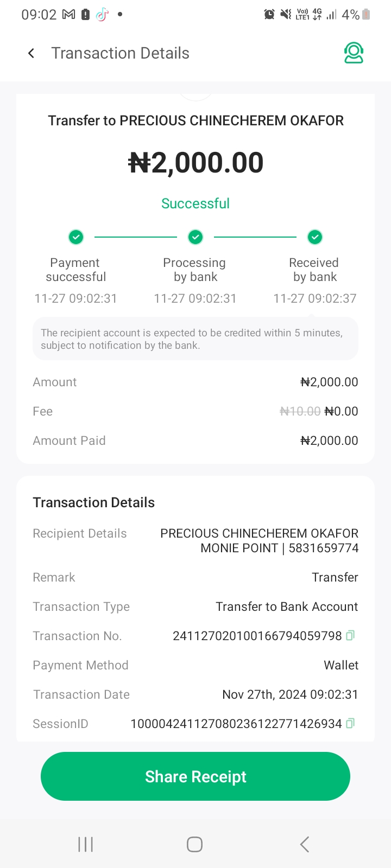This screenshot has width=391, height=868.
Task: Tap the recipient account credit notice
Action: click(x=195, y=339)
